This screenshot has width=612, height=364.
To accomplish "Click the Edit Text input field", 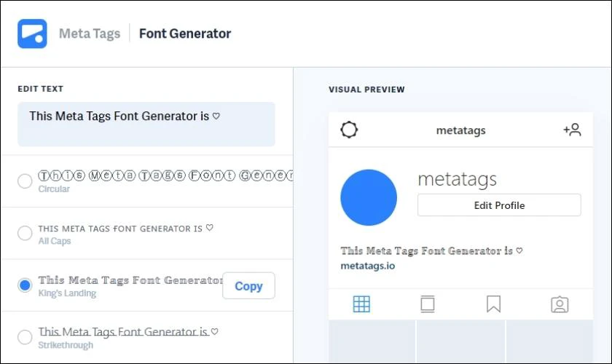I will pyautogui.click(x=146, y=124).
